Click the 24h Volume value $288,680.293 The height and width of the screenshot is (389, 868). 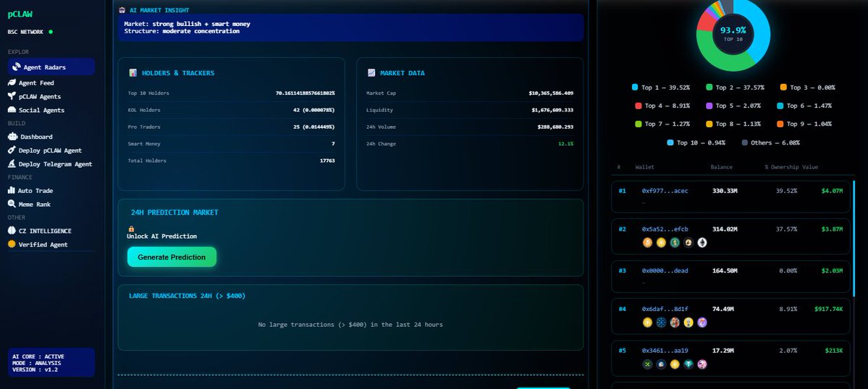point(555,127)
